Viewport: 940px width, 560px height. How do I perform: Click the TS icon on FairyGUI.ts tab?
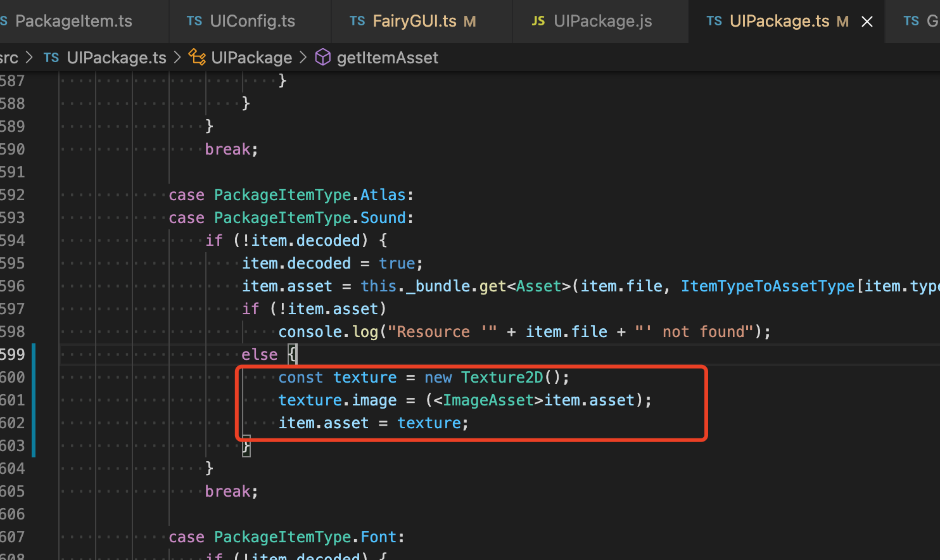pos(357,21)
